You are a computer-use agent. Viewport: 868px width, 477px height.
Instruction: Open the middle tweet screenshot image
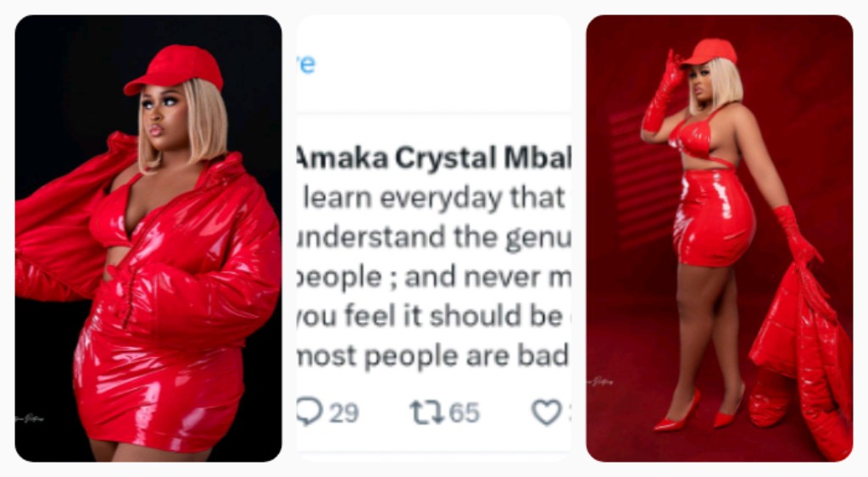(x=433, y=238)
